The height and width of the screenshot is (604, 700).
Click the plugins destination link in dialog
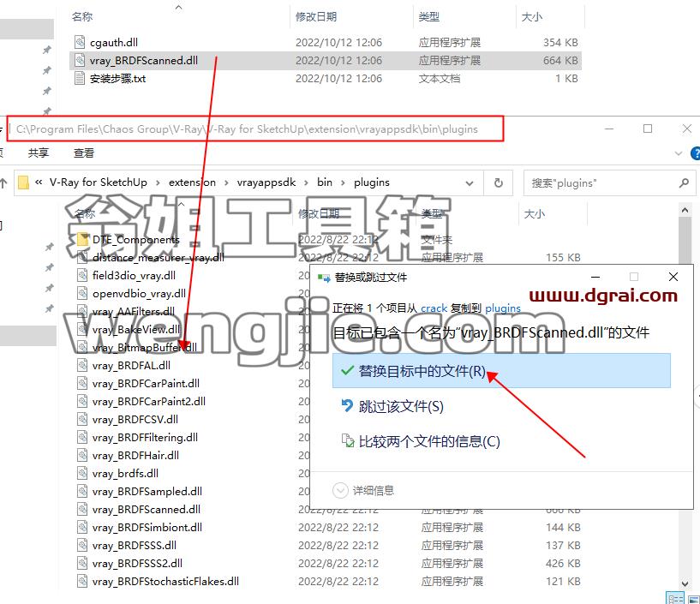(x=503, y=308)
